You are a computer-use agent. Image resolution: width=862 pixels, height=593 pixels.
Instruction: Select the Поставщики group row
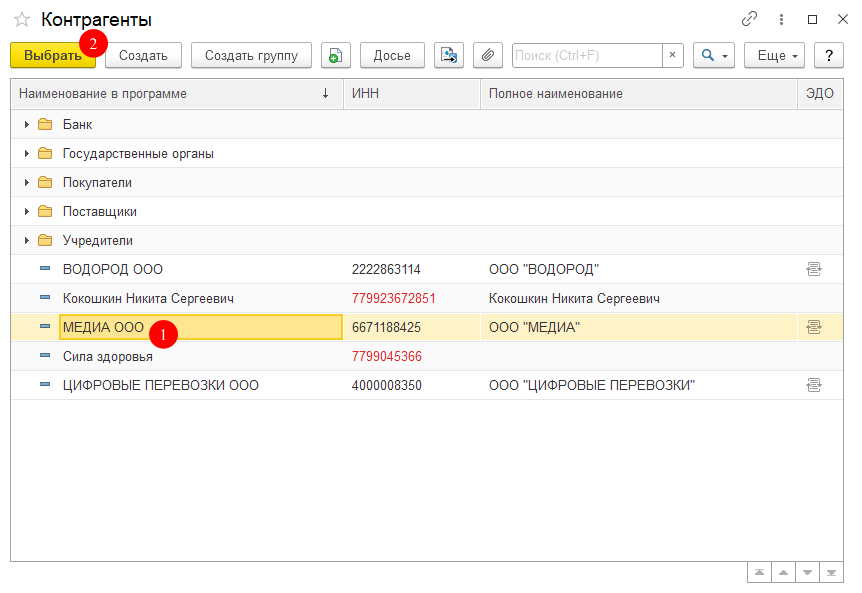click(x=427, y=212)
